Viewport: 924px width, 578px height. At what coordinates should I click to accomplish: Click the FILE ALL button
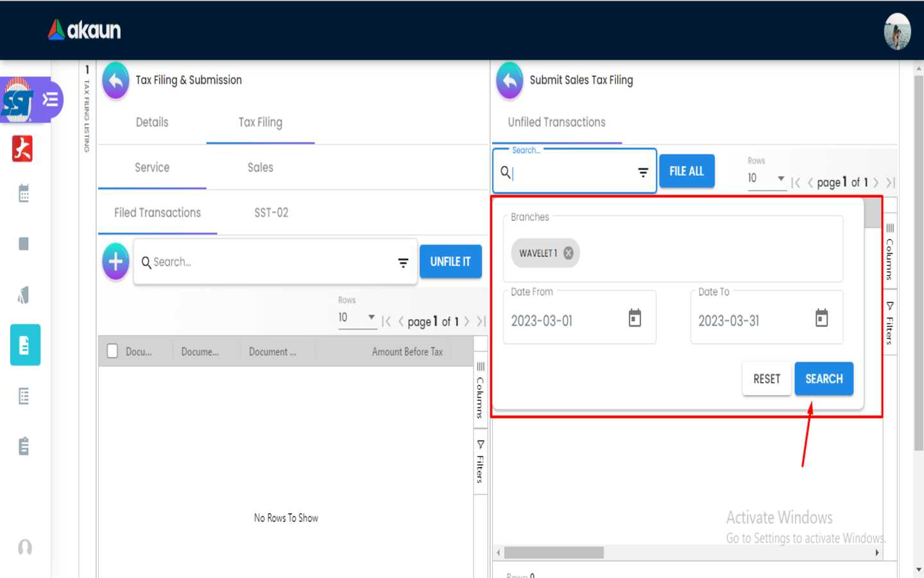[x=687, y=171]
